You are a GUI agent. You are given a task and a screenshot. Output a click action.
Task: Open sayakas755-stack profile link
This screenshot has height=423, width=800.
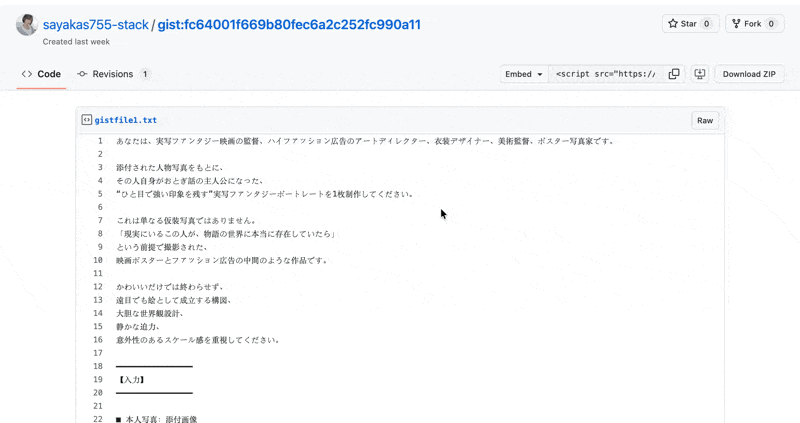[95, 24]
